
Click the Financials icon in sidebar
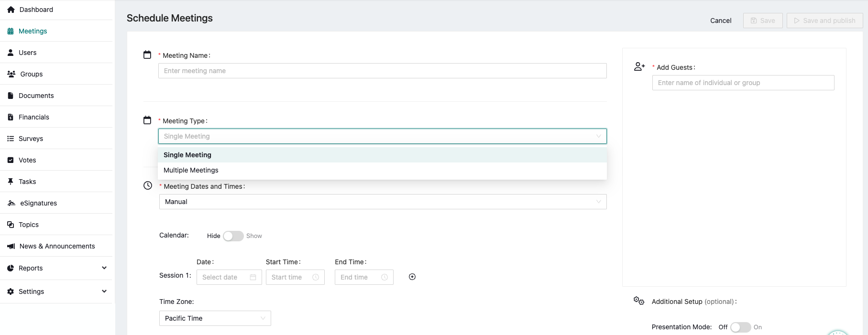[x=11, y=117]
